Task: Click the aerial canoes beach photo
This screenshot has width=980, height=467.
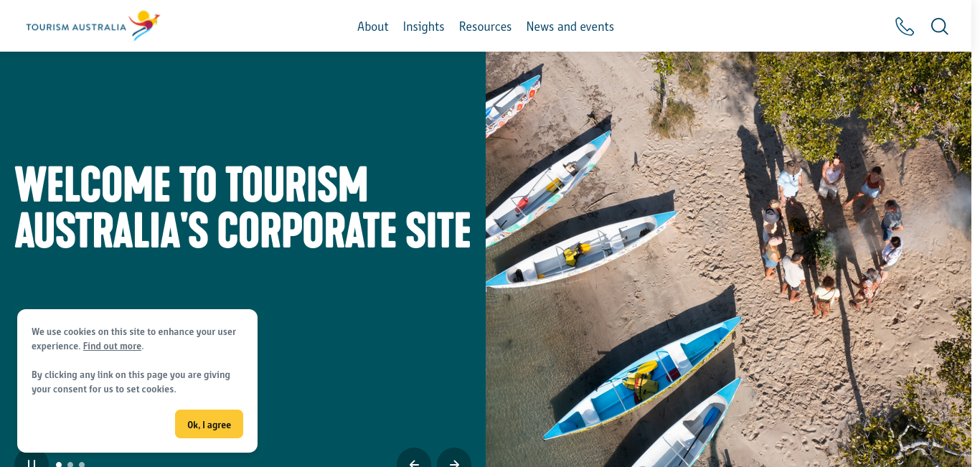Action: 728,259
